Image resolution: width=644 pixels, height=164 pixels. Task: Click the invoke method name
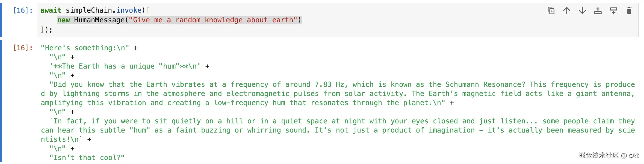coord(129,10)
